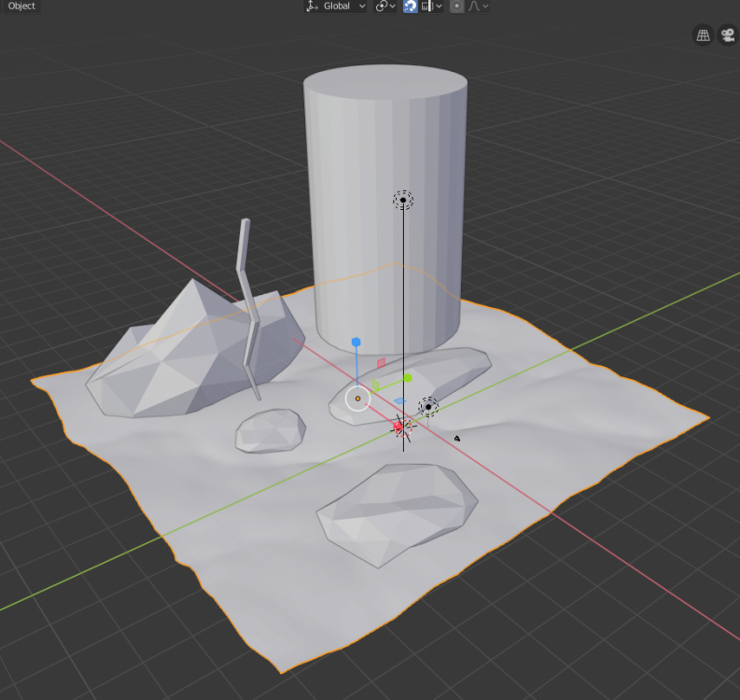Click the blue Z-axis gizmo handle
Screen dimensions: 740x700
click(x=356, y=343)
